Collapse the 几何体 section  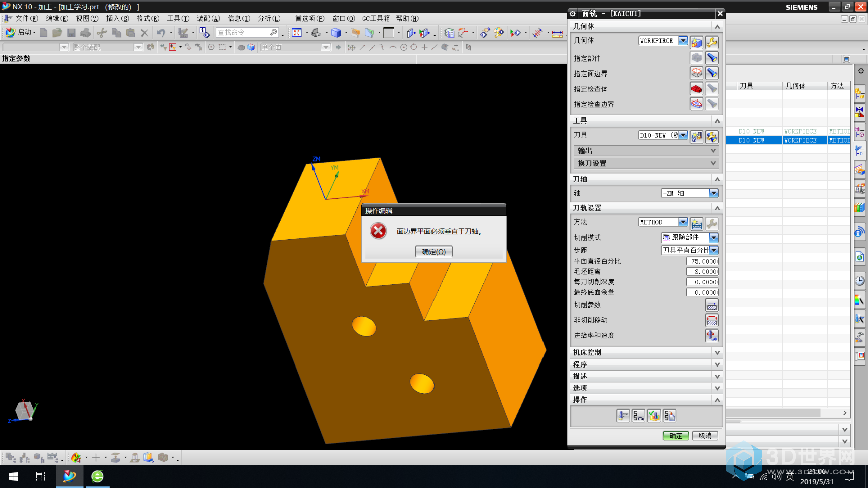click(646, 26)
